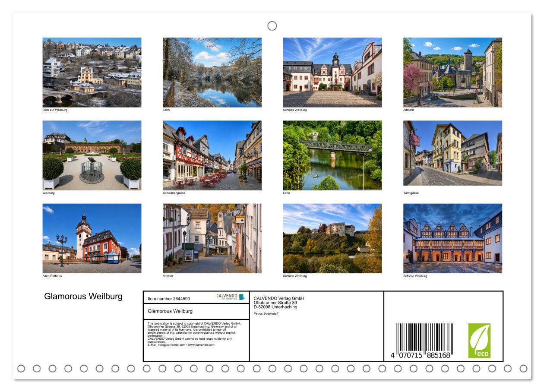Click the large 'Glamorous Weilburg' title at left
This screenshot has height=392, width=544.
click(x=83, y=297)
